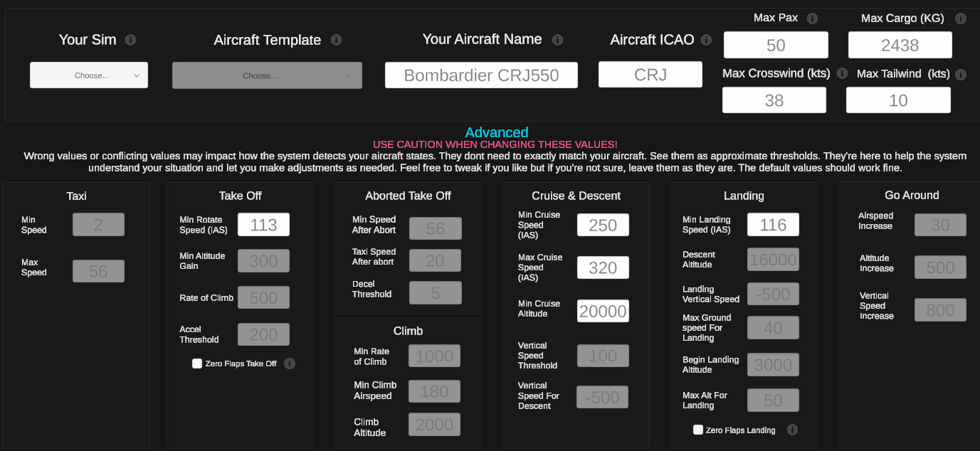The image size is (980, 451).
Task: Enable the Zero Flaps Landing checkbox
Action: pyautogui.click(x=698, y=430)
